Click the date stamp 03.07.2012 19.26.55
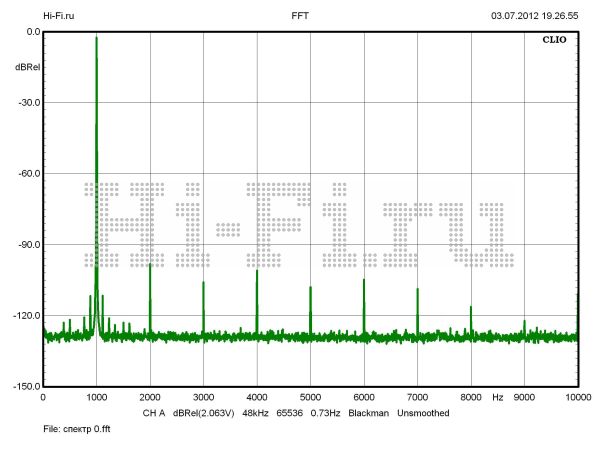This screenshot has height=450, width=600. 534,16
